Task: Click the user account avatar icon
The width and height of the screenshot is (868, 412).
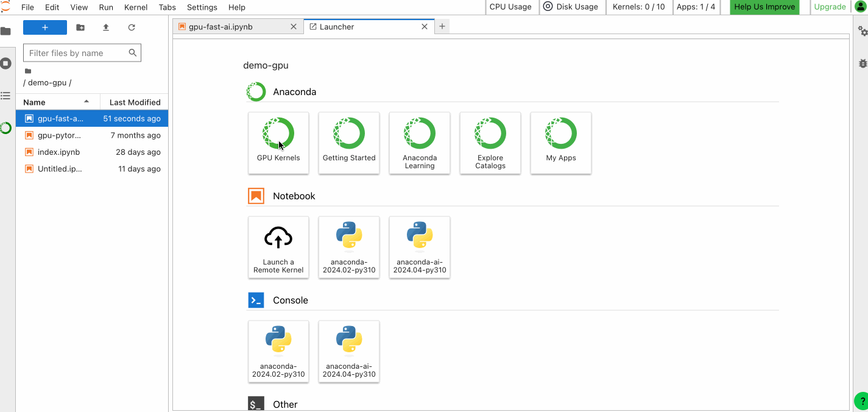Action: (x=860, y=7)
